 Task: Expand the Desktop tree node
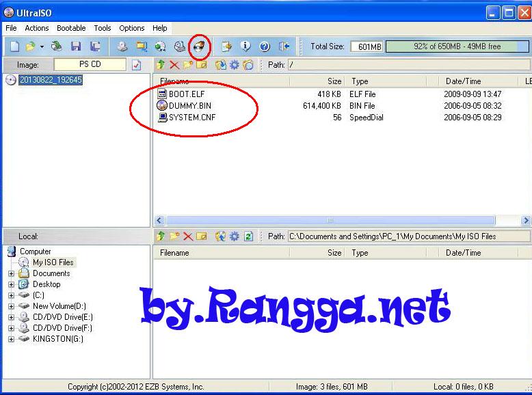pos(11,284)
